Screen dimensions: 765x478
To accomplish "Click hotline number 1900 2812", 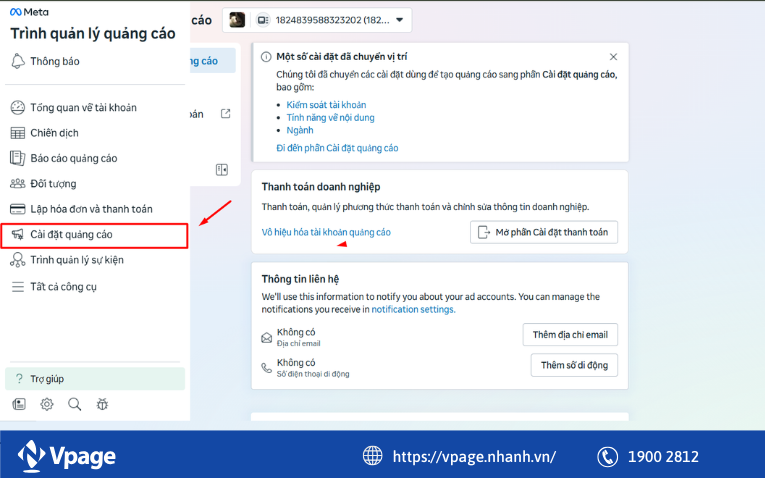I will [x=663, y=457].
